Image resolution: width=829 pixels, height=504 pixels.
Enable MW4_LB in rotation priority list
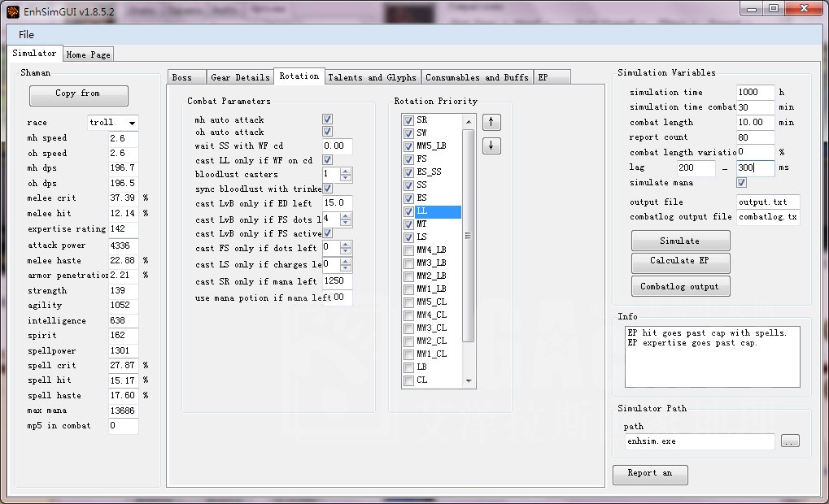[x=408, y=250]
